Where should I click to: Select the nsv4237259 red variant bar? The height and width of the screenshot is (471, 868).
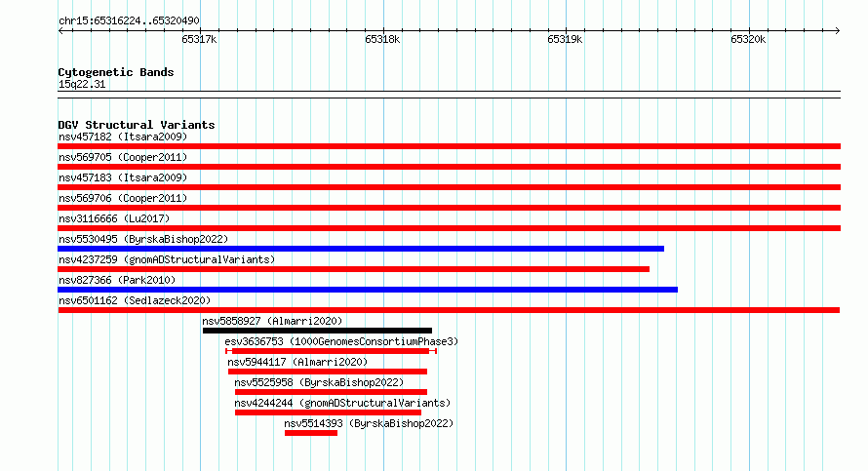pyautogui.click(x=354, y=269)
